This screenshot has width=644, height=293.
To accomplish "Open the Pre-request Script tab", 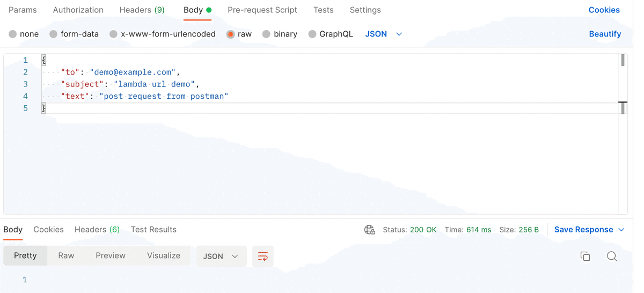I will (262, 10).
